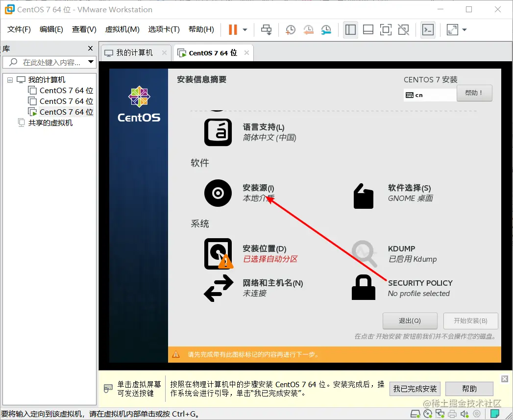Viewport: 513px width, 420px height.
Task: Open the stretch display dropdown arrow
Action: pyautogui.click(x=464, y=30)
